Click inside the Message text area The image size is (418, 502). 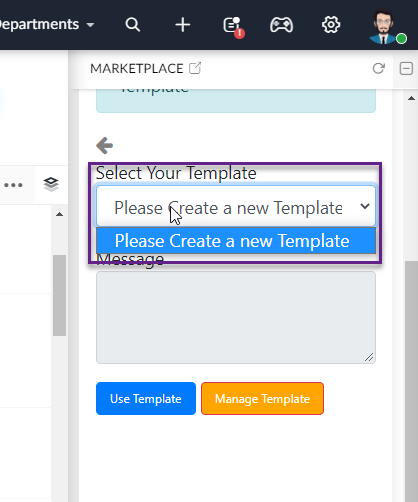236,317
